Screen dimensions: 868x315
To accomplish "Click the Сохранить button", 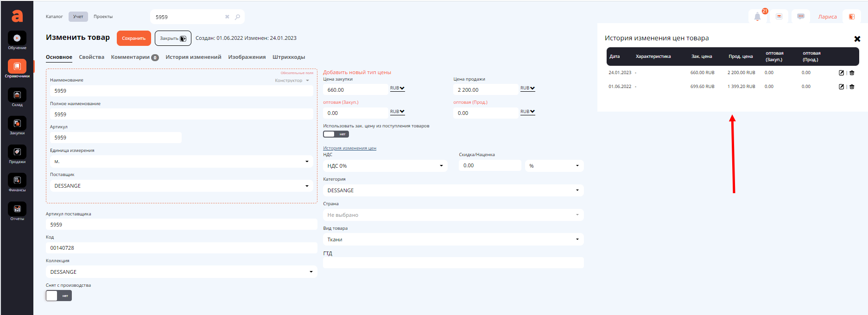I will pyautogui.click(x=133, y=38).
